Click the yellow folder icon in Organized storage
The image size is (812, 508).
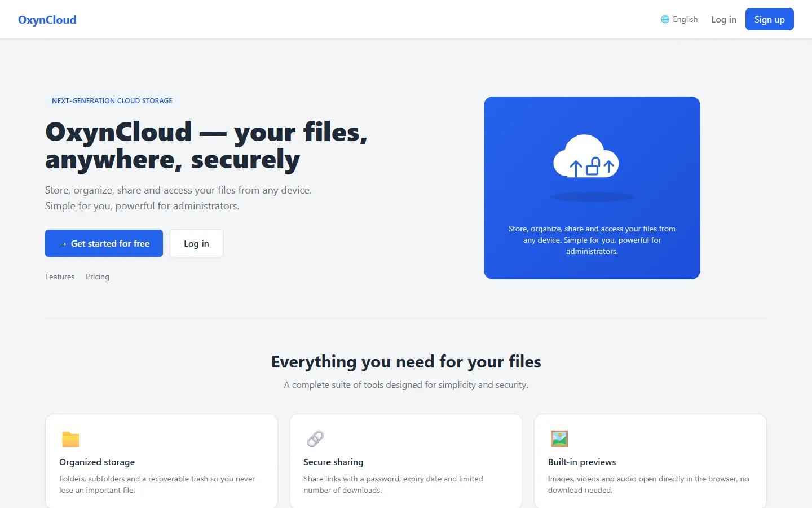click(x=70, y=439)
